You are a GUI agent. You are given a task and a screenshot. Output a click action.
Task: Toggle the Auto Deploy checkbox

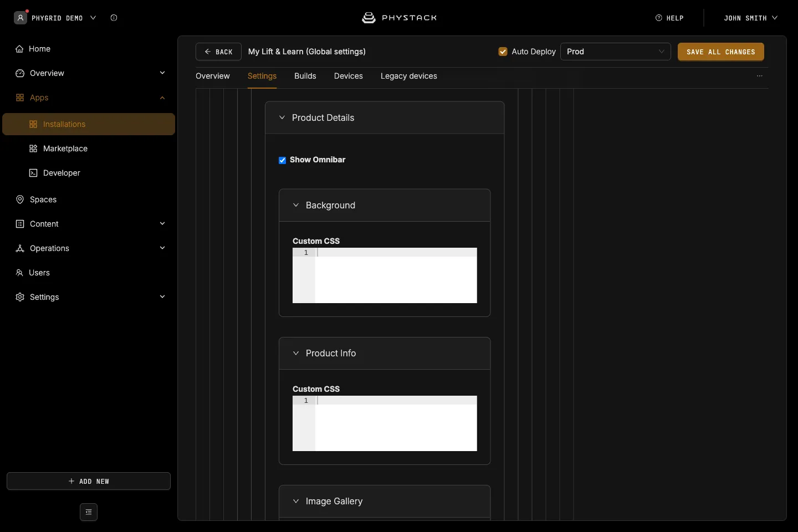point(503,52)
